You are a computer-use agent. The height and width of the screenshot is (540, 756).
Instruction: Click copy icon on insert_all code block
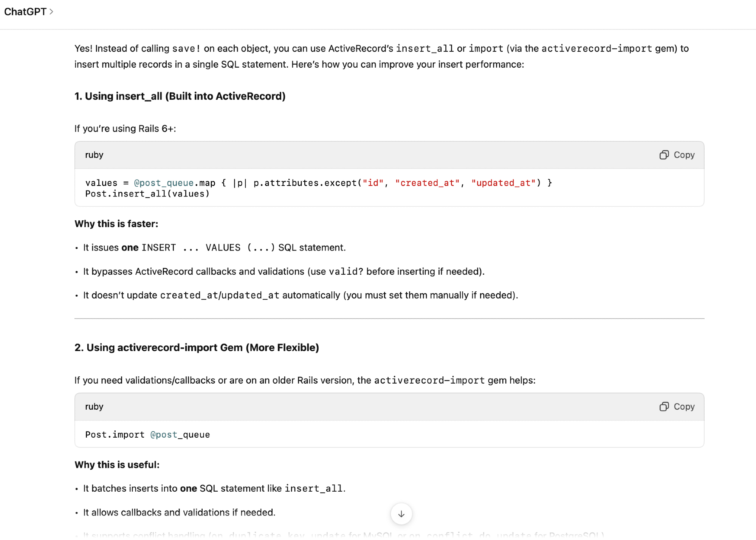click(x=664, y=155)
